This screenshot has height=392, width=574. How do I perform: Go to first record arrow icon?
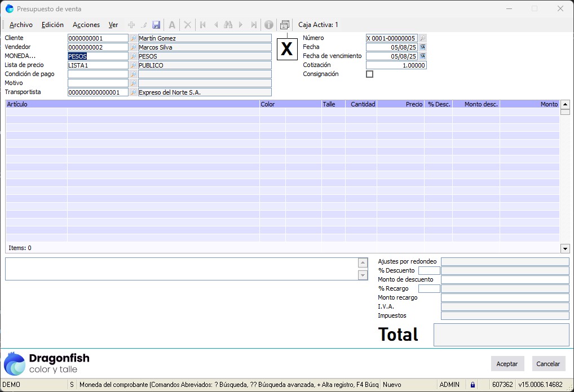click(202, 25)
